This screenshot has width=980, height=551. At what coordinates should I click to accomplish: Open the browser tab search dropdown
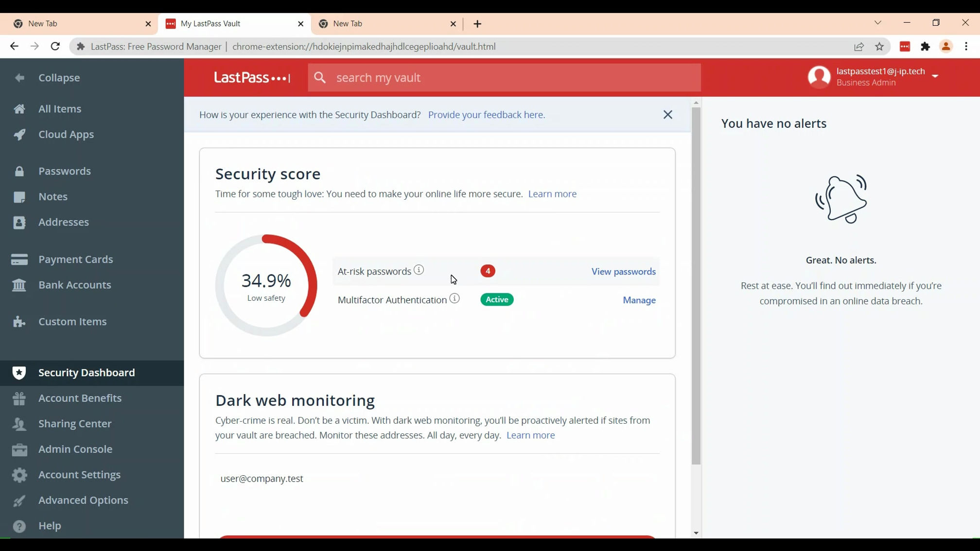878,23
